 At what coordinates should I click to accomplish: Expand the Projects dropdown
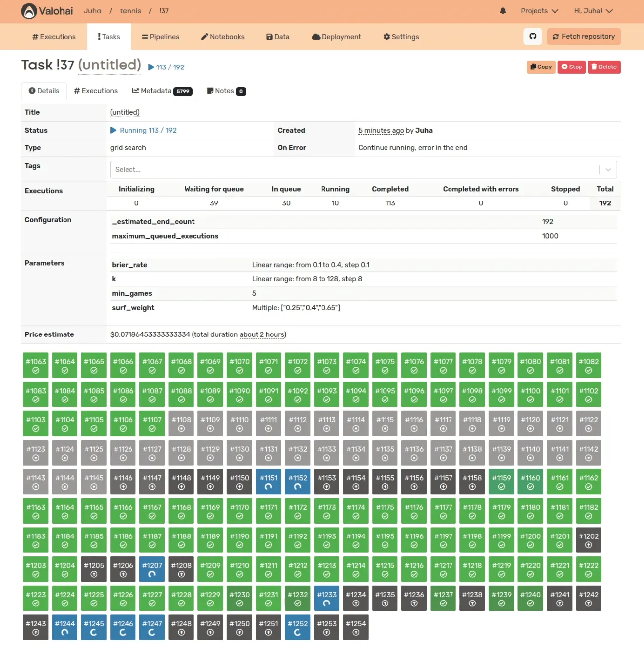539,11
